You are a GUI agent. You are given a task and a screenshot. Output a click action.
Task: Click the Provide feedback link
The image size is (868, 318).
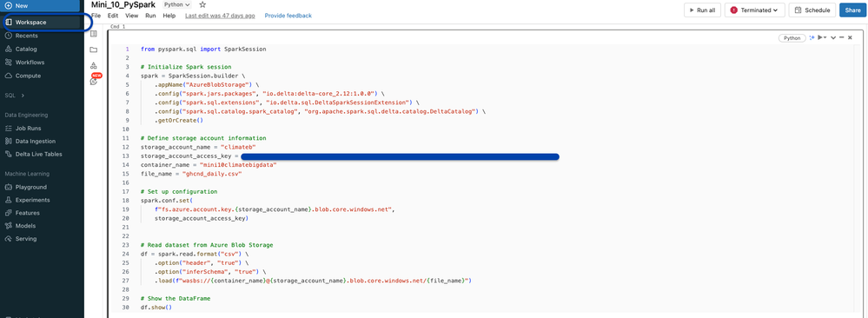[288, 16]
